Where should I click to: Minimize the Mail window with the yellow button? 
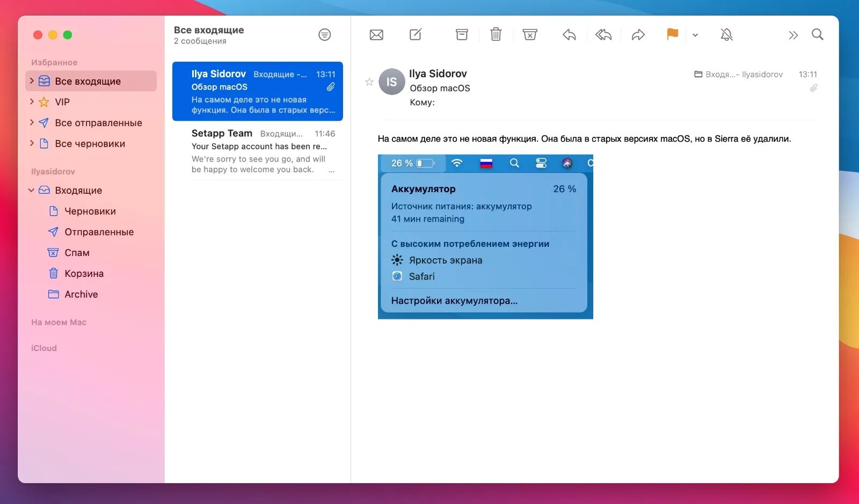[x=53, y=35]
